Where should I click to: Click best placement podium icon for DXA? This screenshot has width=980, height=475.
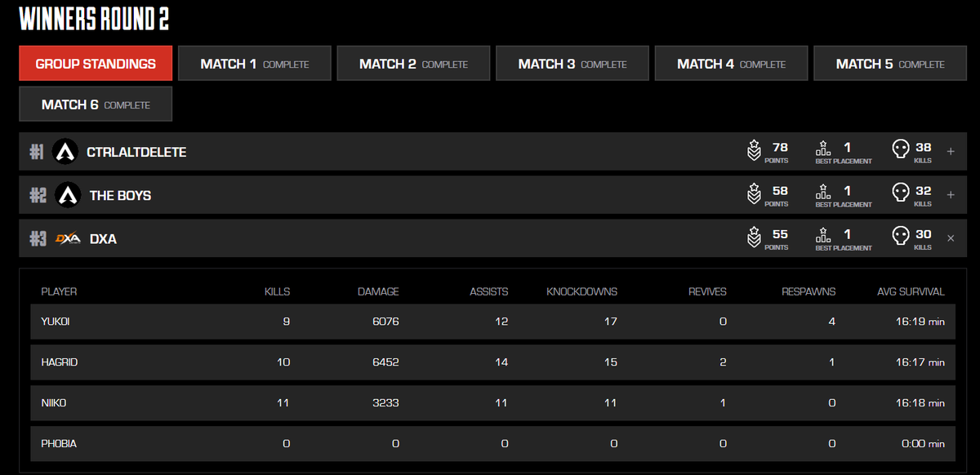click(x=823, y=234)
